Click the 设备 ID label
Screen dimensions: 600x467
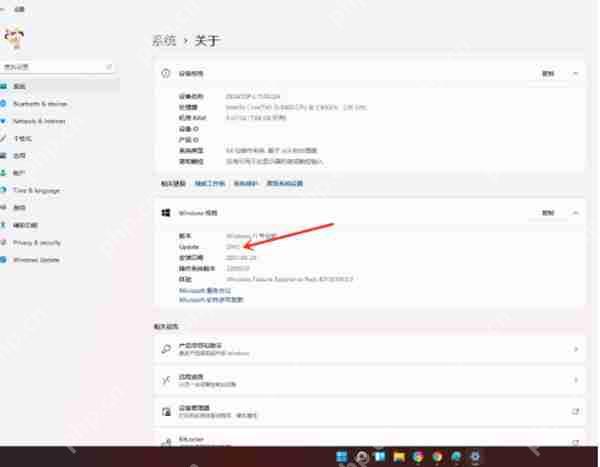[189, 129]
